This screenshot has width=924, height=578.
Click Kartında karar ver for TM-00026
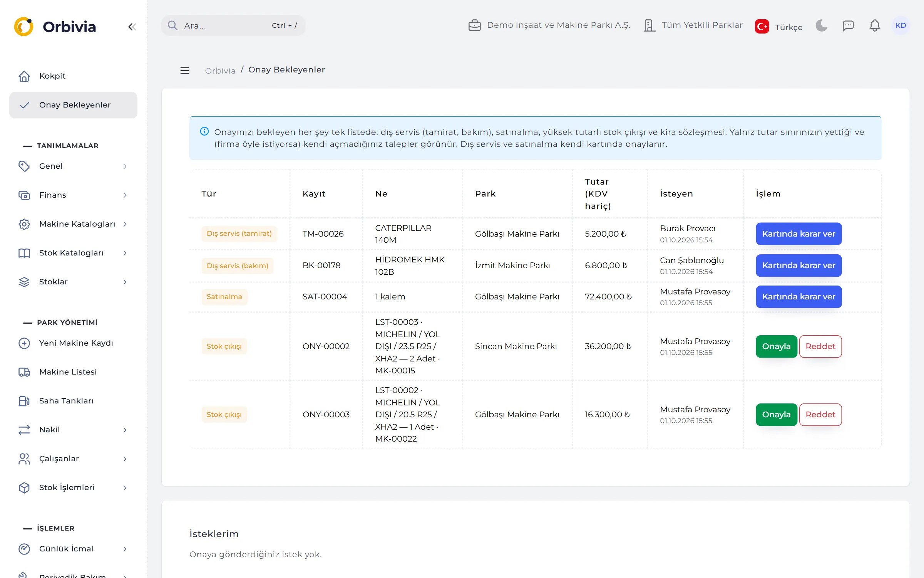[798, 234]
